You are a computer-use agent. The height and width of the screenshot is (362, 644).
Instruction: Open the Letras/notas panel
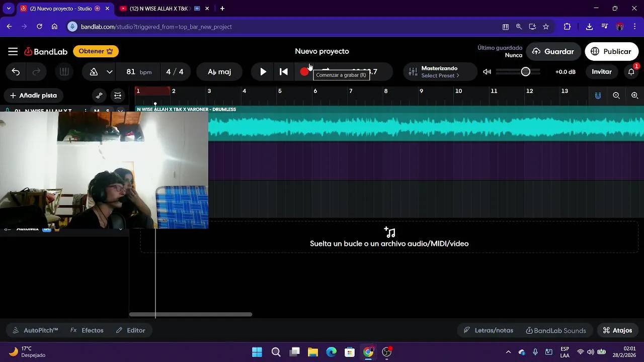pos(488,330)
